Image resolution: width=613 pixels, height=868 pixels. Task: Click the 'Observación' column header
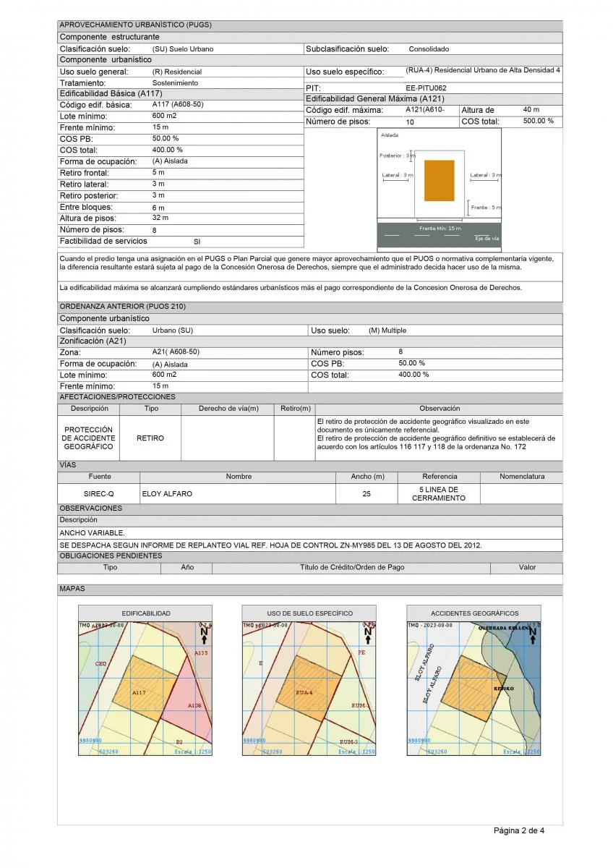pyautogui.click(x=440, y=409)
